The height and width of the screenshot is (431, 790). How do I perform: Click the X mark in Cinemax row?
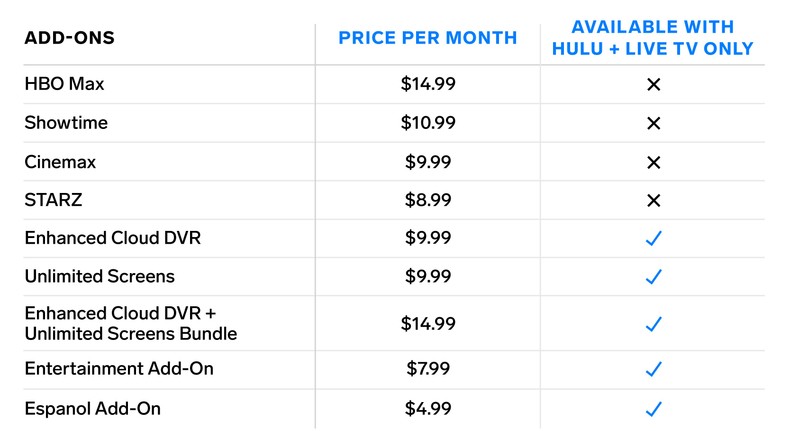tap(653, 162)
